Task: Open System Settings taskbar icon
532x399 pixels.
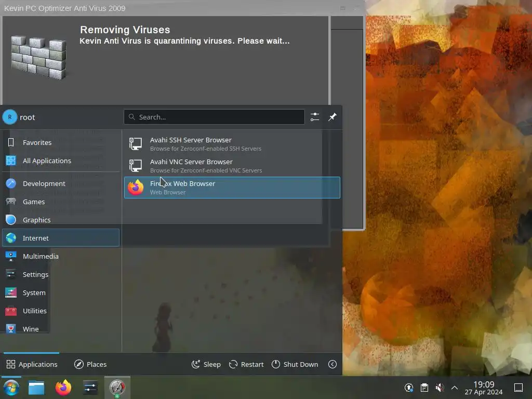Action: (x=90, y=388)
